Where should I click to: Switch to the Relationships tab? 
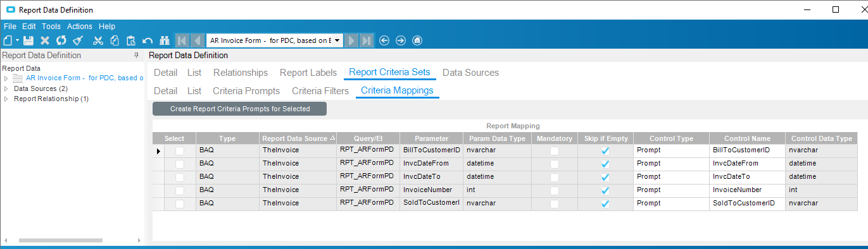pyautogui.click(x=241, y=73)
